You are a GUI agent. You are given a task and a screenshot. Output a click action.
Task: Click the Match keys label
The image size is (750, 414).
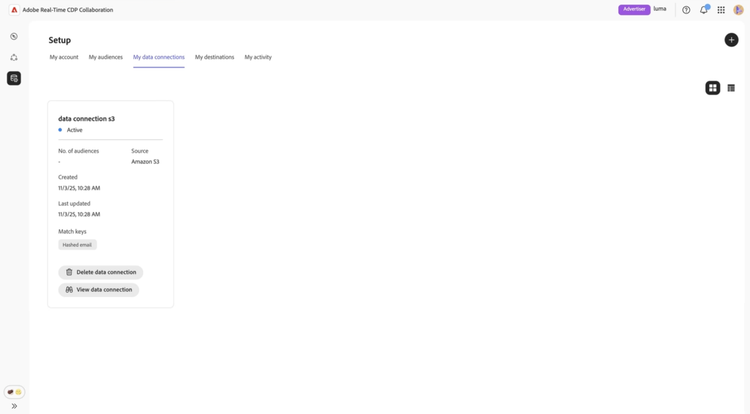72,231
